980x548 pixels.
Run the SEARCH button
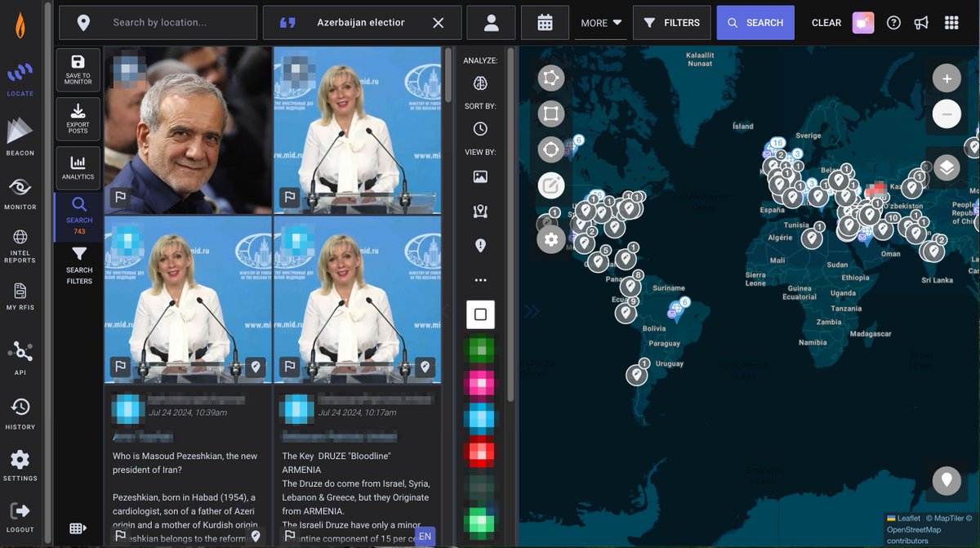[755, 23]
